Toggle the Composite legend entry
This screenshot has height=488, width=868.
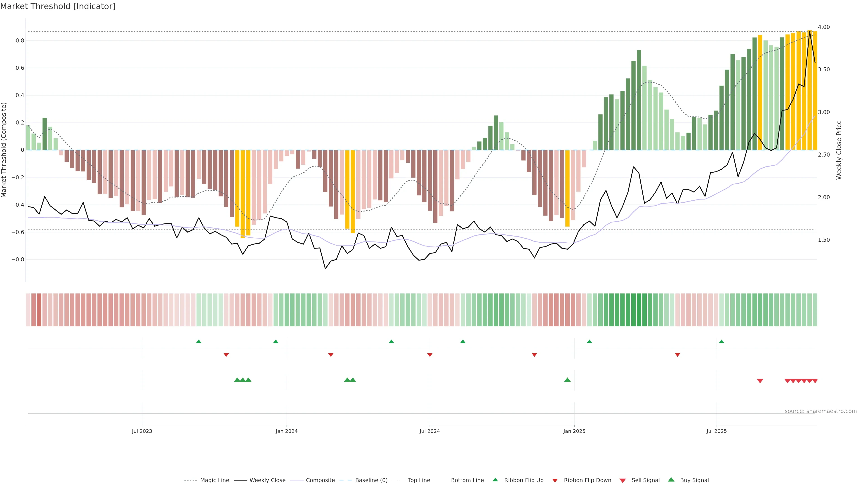click(x=320, y=480)
